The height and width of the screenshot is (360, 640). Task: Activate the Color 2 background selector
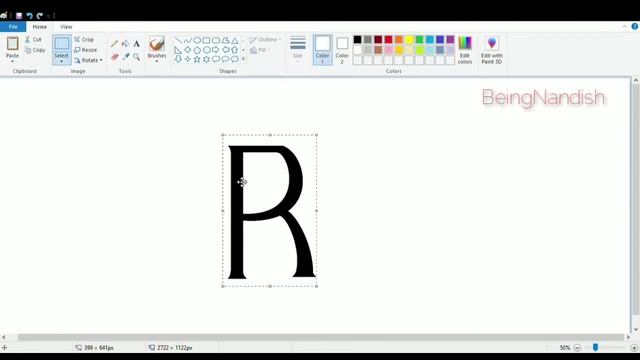pos(342,50)
